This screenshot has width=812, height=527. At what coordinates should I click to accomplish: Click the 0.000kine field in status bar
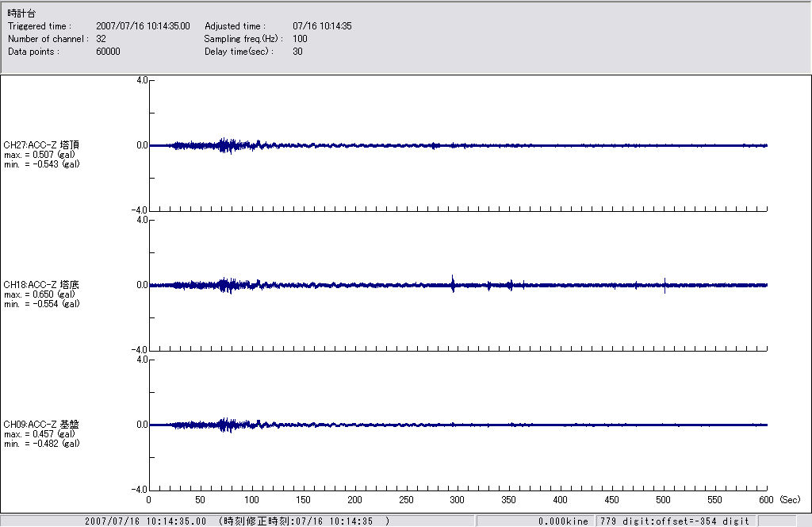(563, 521)
